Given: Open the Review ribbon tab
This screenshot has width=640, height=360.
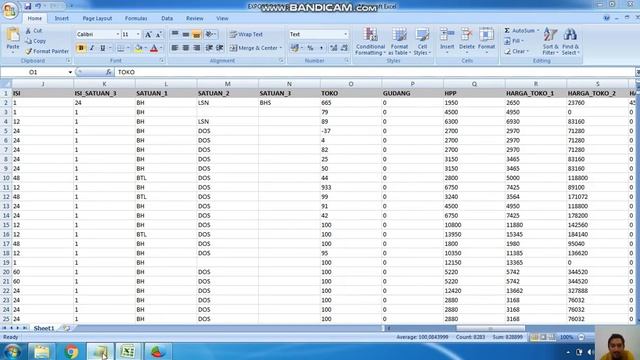Looking at the screenshot, I should (195, 18).
